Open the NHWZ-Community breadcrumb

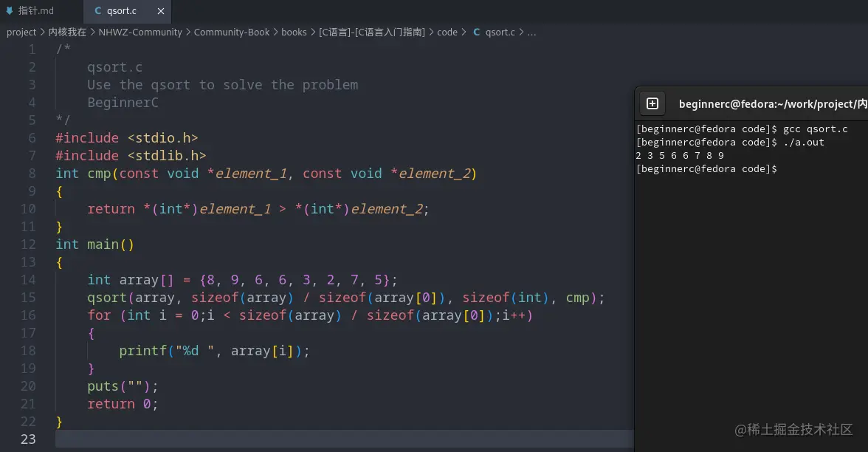[x=140, y=32]
